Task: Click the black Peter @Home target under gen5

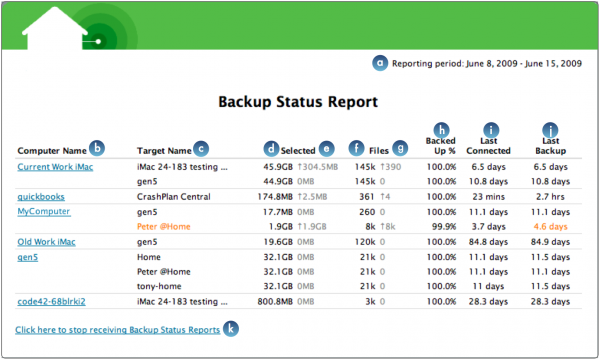Action: 164,272
